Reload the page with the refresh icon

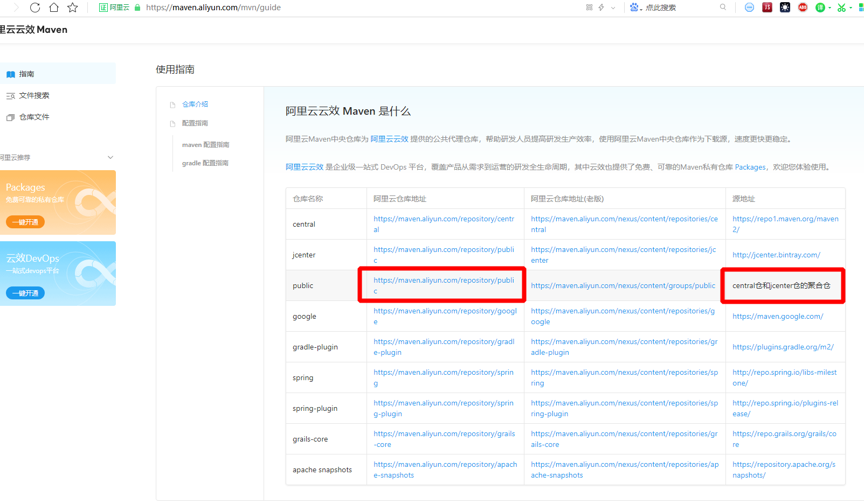point(35,8)
